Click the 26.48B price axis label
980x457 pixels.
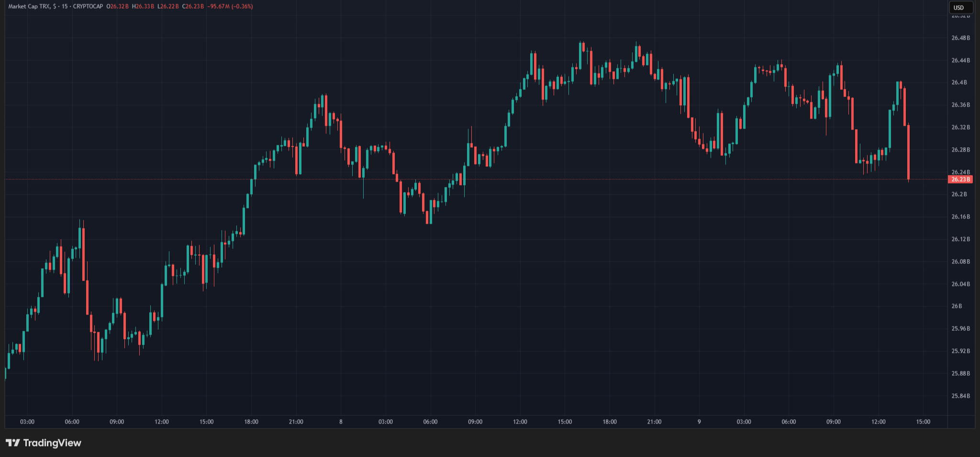(960, 38)
